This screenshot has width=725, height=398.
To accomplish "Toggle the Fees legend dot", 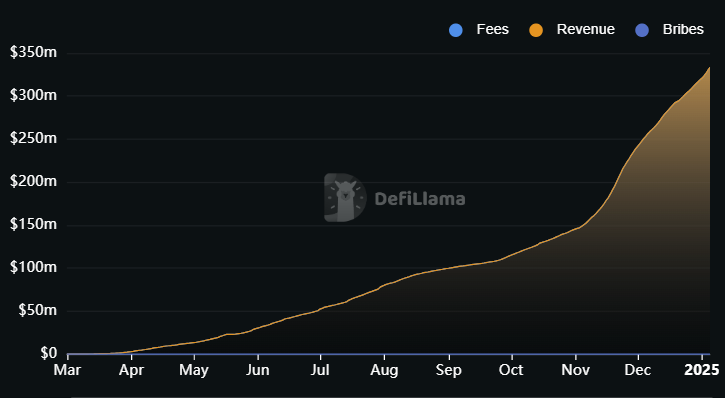I will coord(456,31).
